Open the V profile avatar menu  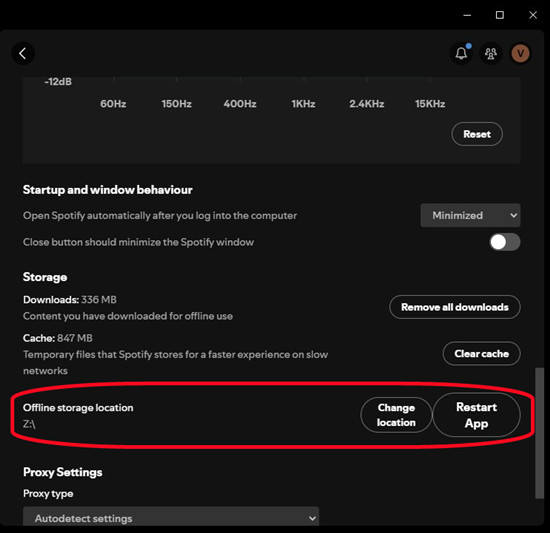[x=520, y=54]
